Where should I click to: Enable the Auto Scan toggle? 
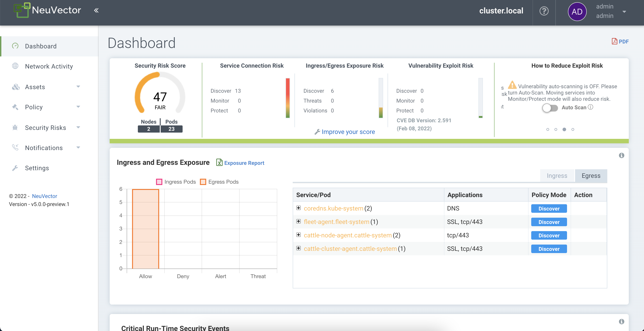[x=550, y=108]
